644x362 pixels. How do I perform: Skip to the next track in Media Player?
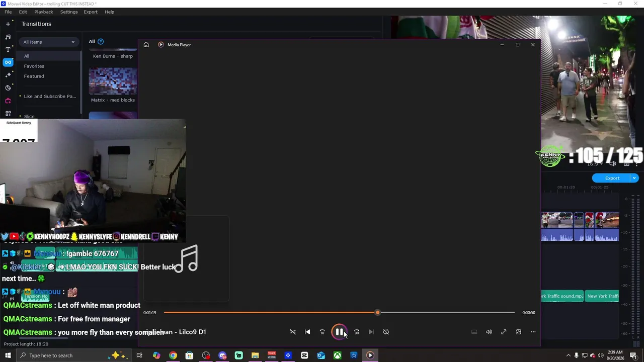[x=371, y=332]
